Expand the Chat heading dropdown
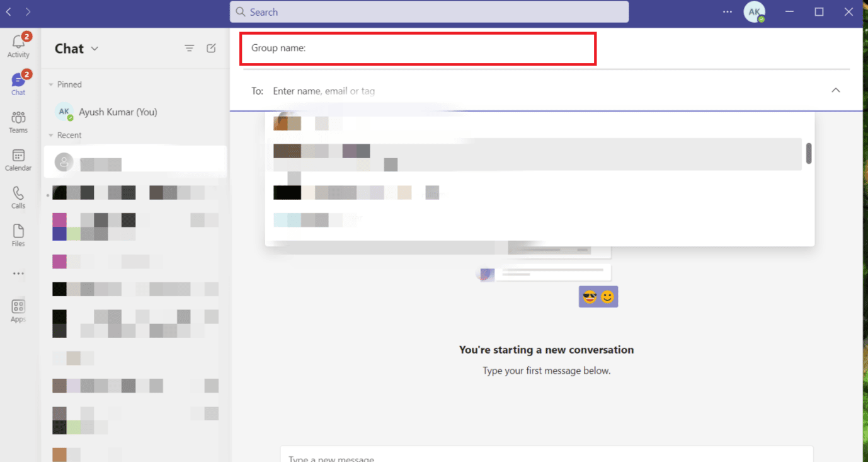This screenshot has height=462, width=868. (x=94, y=49)
